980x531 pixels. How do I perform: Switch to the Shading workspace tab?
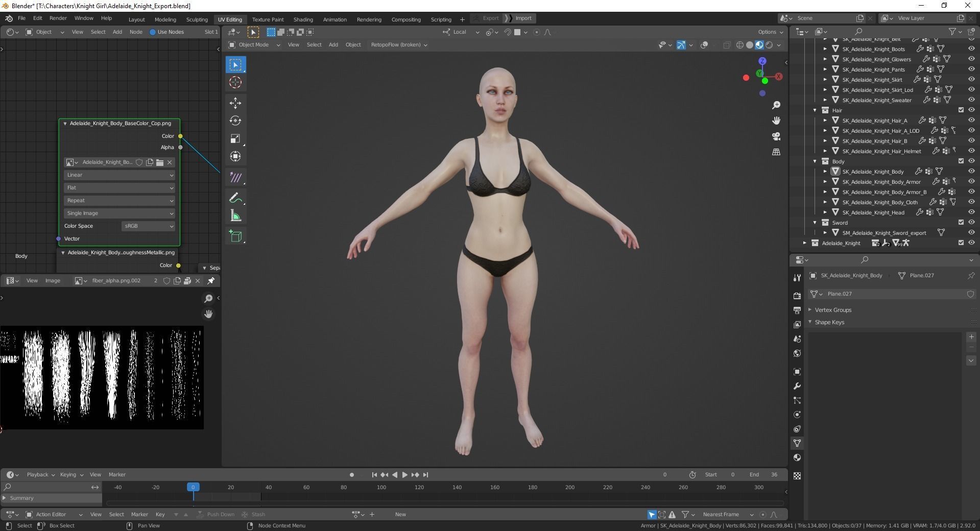coord(303,19)
